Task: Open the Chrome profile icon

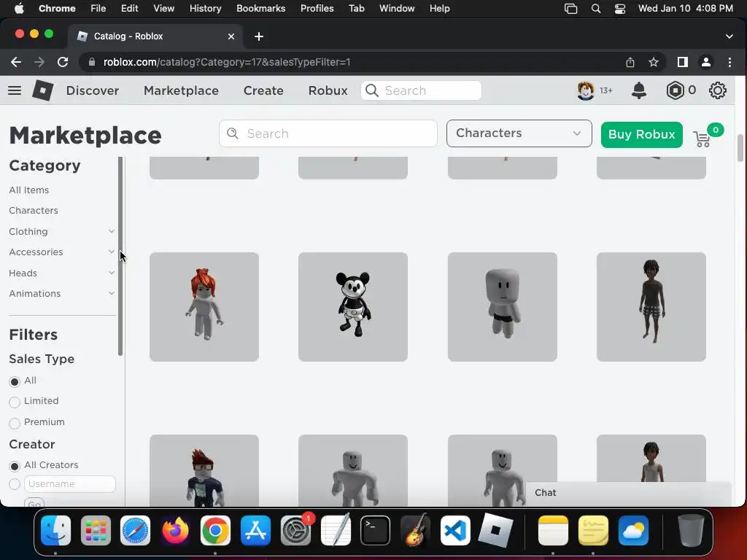Action: tap(706, 62)
